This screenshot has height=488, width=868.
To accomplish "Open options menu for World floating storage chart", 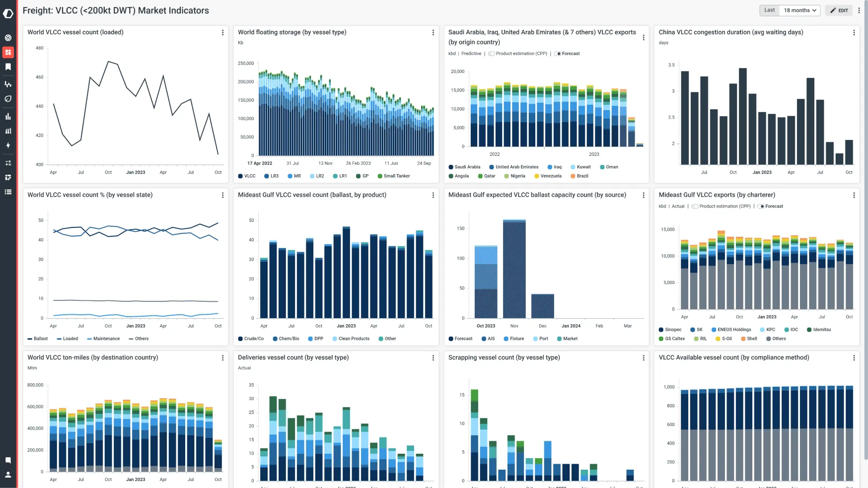I will 433,32.
